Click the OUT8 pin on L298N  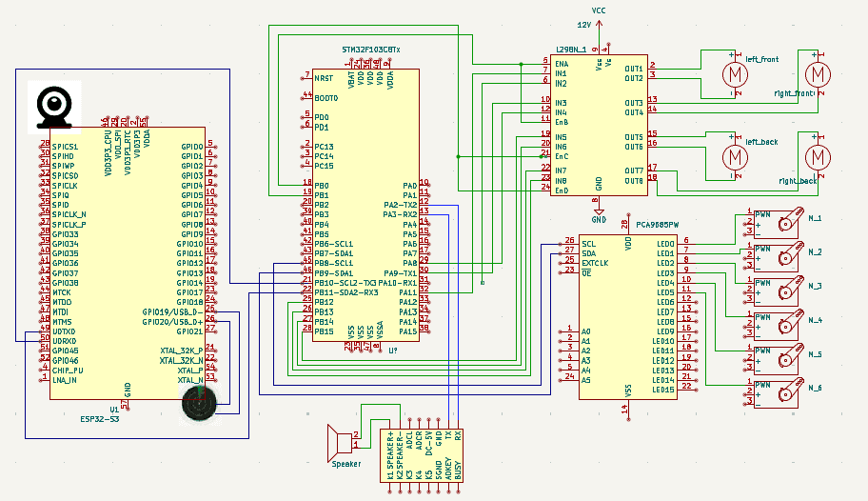coord(634,181)
